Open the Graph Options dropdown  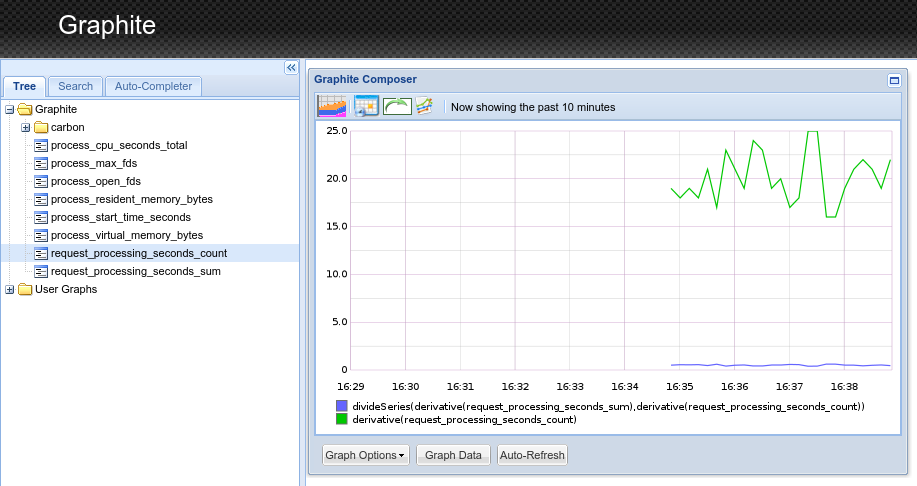(366, 455)
